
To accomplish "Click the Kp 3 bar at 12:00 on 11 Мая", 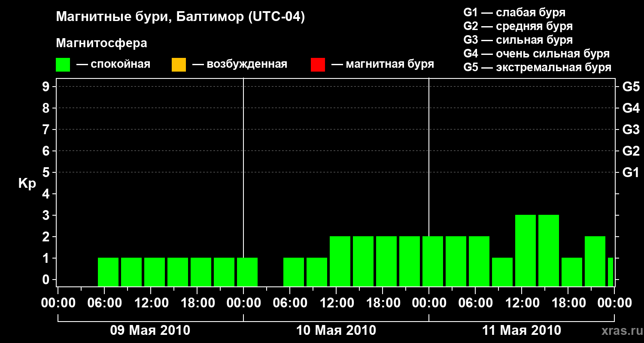I will [526, 250].
